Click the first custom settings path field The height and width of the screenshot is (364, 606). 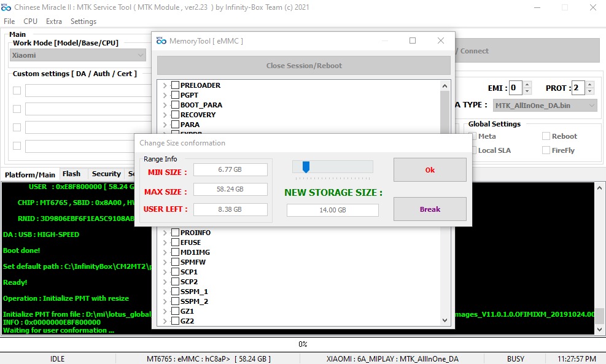coord(88,90)
